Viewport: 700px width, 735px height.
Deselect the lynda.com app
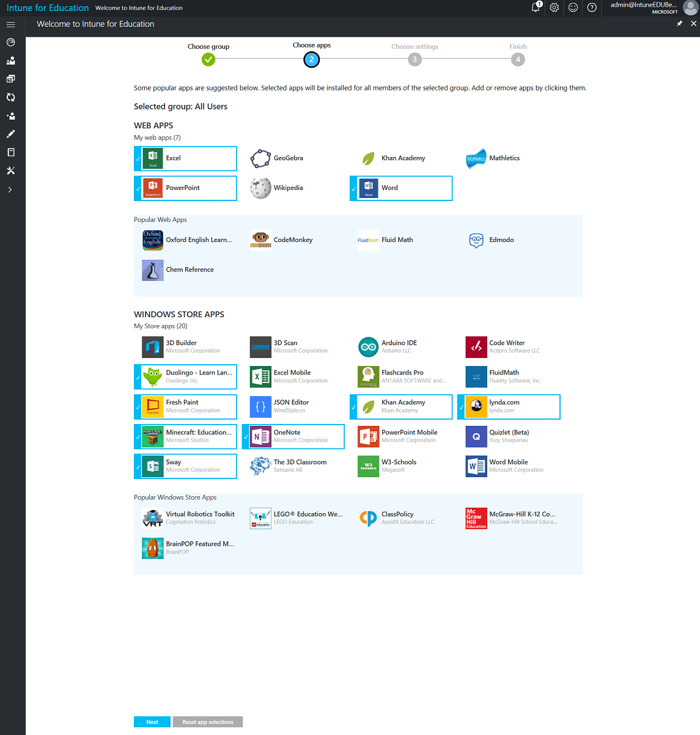[x=509, y=407]
